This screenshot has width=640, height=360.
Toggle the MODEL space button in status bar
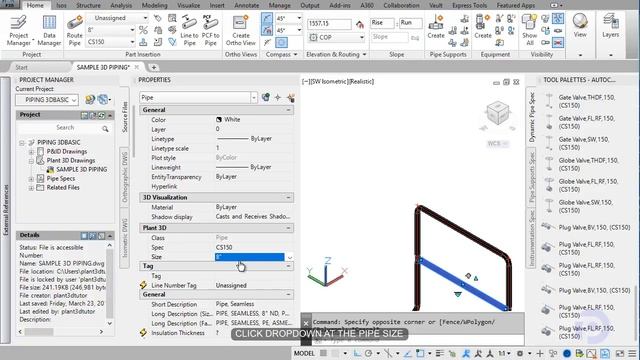[x=304, y=353]
